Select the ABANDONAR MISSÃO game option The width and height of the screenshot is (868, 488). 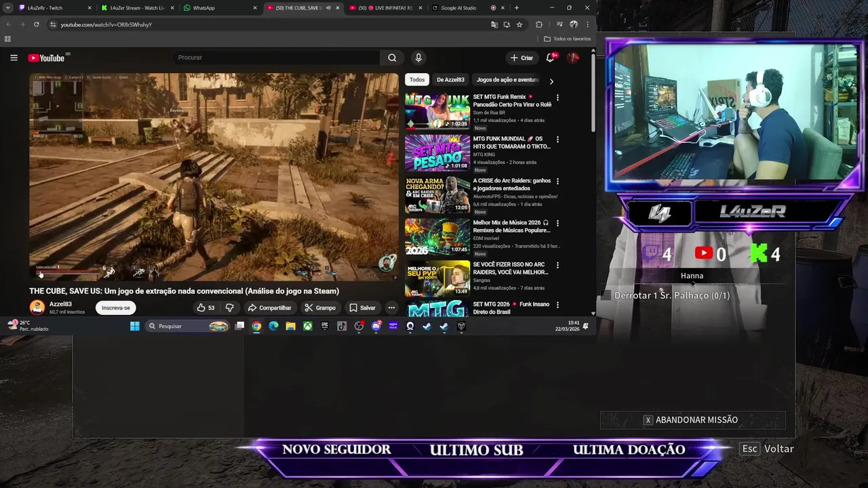[x=692, y=420]
